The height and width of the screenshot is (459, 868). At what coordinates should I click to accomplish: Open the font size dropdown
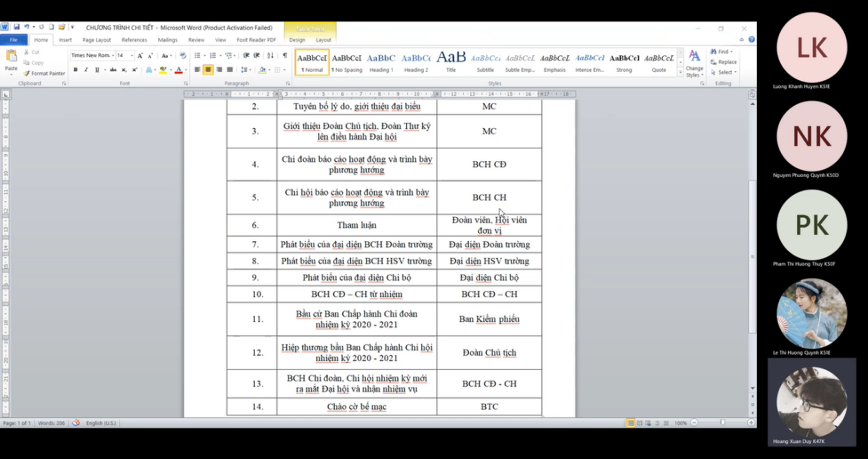(132, 55)
